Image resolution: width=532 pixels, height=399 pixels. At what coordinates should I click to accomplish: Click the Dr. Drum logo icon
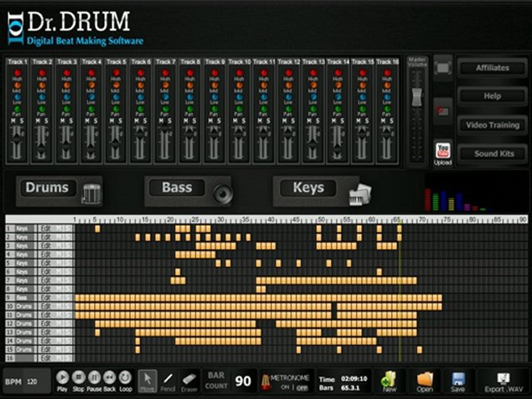click(16, 28)
